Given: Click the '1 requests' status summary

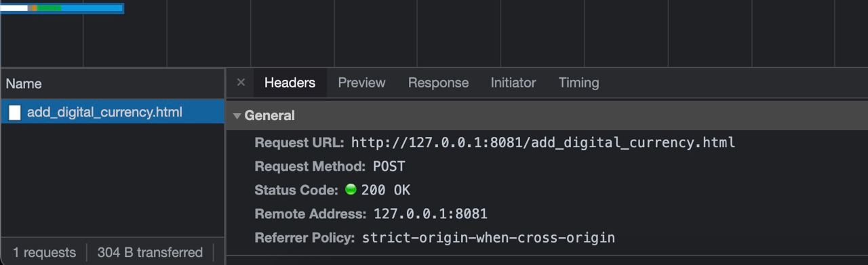Looking at the screenshot, I should tap(44, 253).
